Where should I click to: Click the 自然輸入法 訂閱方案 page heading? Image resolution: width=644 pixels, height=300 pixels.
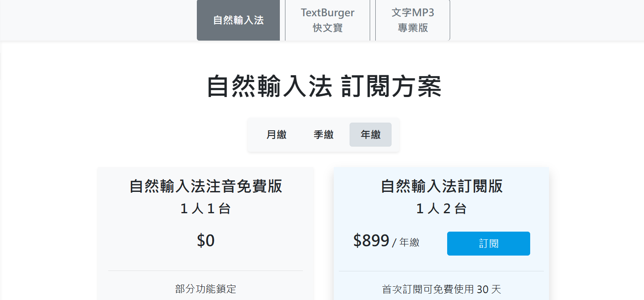coord(324,86)
